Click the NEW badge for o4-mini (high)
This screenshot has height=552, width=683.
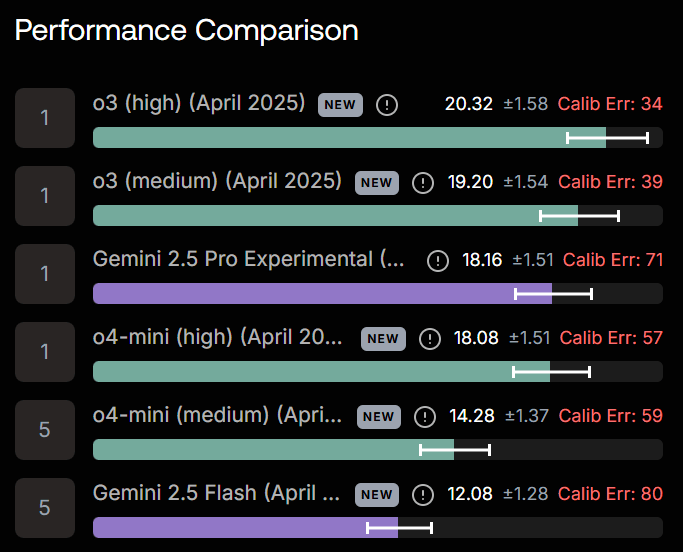point(383,339)
